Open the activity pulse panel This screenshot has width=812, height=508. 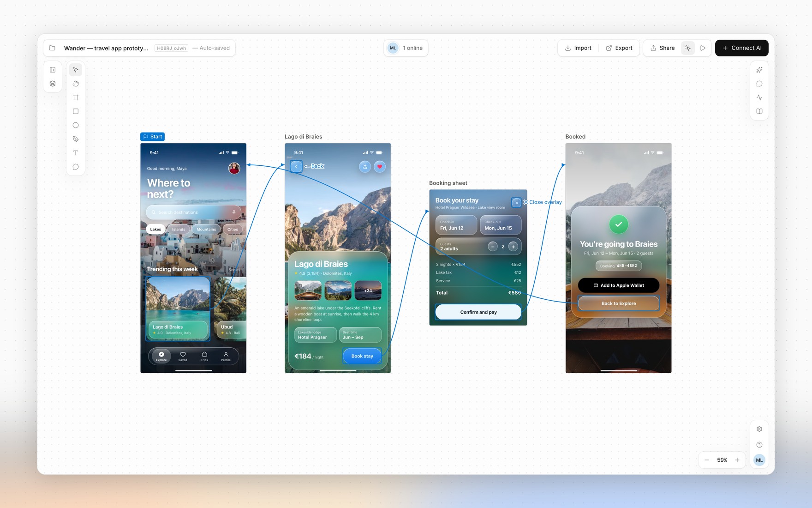click(x=759, y=97)
